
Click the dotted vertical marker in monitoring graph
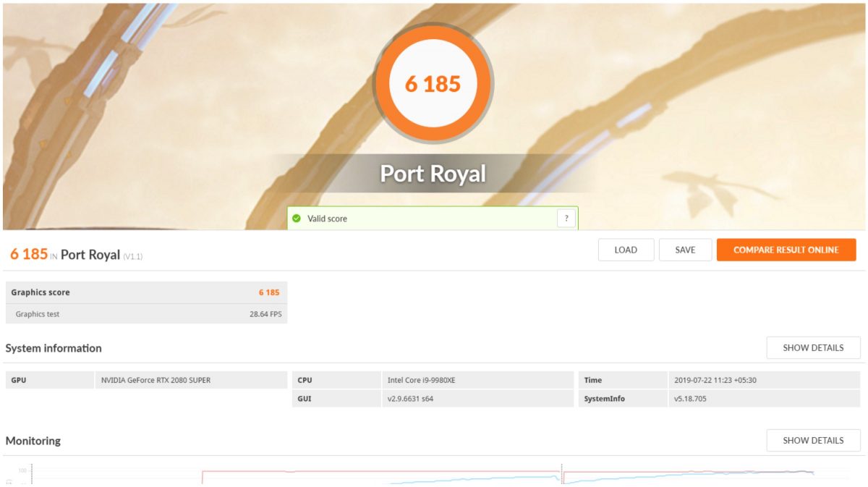click(562, 474)
